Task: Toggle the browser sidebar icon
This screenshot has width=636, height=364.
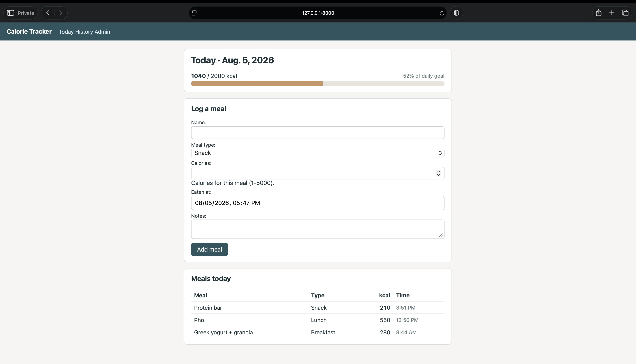Action: [x=10, y=13]
